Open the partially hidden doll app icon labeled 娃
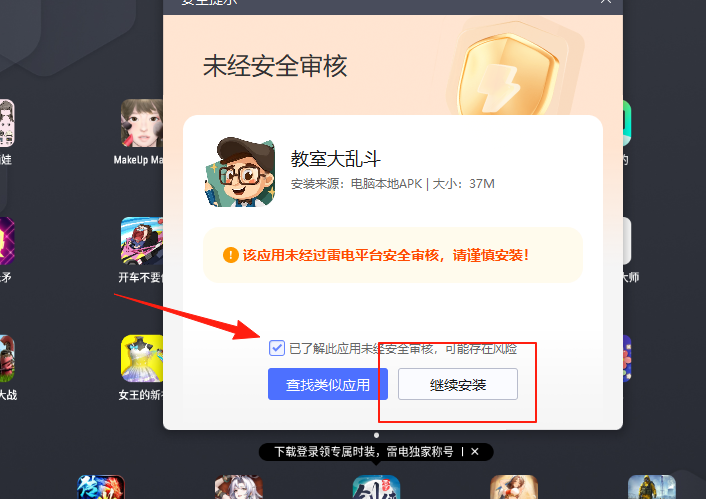 click(7, 123)
